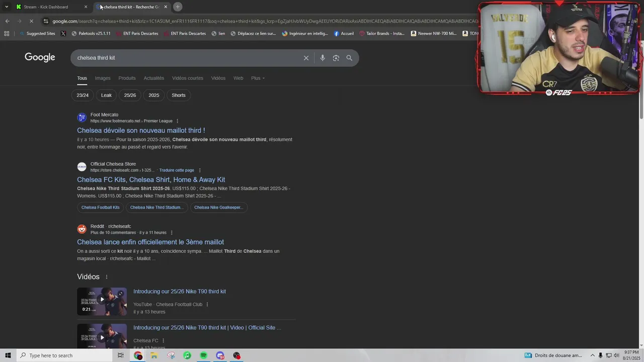Apply the 23/24 filter chip
The image size is (644, 362).
pos(83,95)
